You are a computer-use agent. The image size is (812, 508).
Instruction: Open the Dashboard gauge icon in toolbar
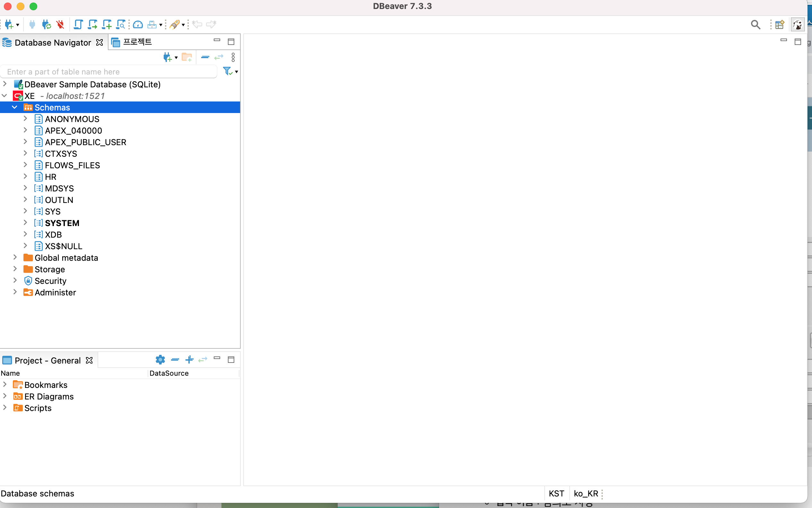pyautogui.click(x=138, y=24)
